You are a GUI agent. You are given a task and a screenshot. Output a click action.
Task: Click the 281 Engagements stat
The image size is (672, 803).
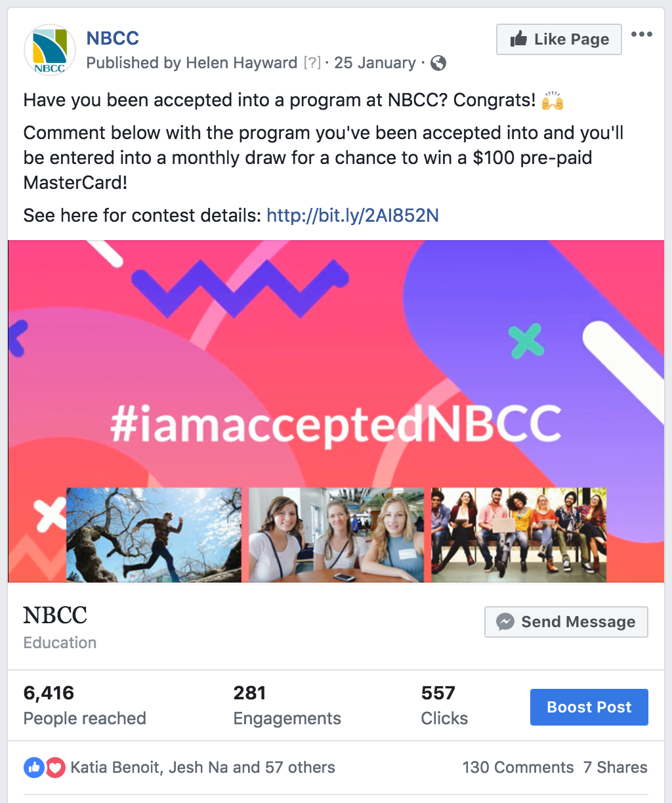(287, 705)
